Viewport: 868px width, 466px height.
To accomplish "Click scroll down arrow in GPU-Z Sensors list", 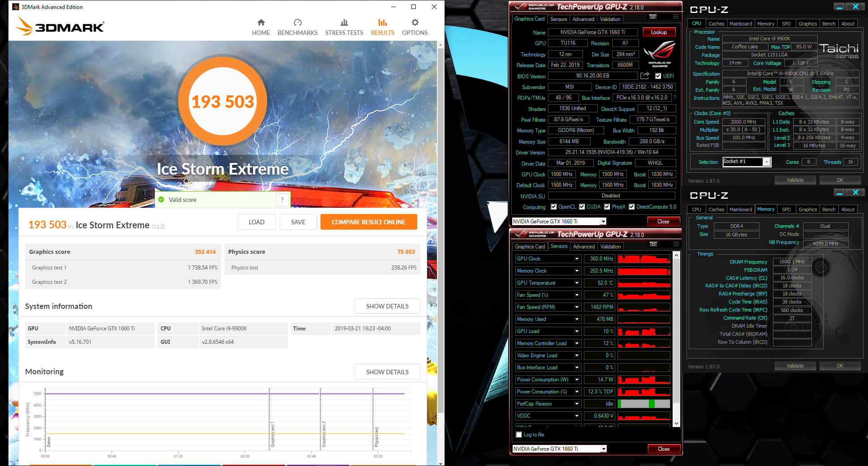I will pyautogui.click(x=677, y=423).
